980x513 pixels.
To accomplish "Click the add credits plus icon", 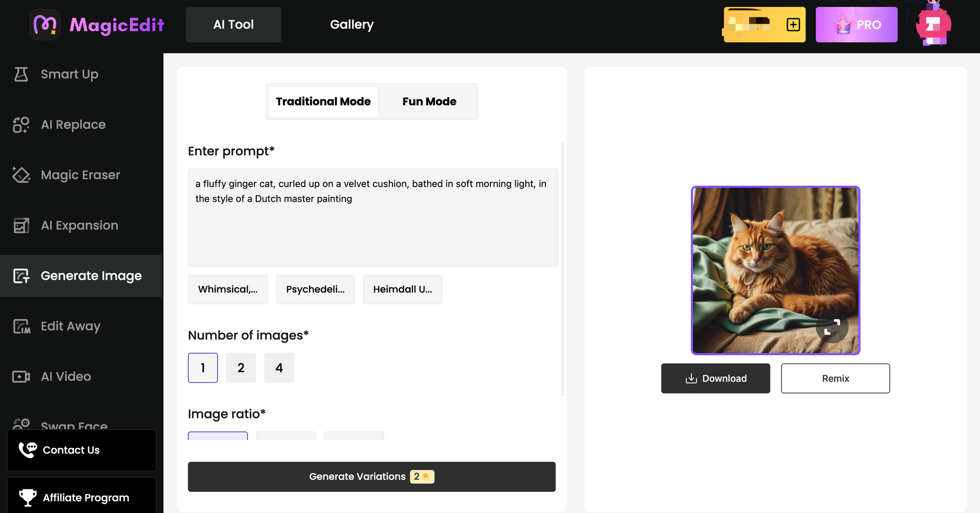I will (793, 24).
